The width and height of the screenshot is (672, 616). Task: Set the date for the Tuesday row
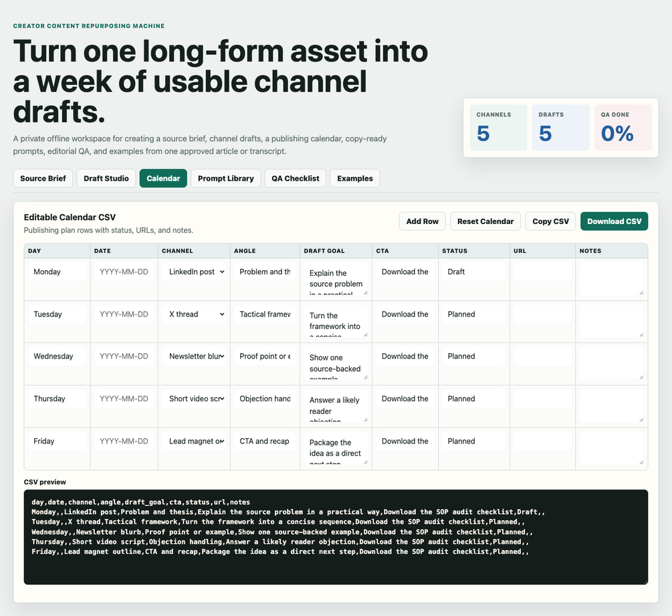coord(124,314)
